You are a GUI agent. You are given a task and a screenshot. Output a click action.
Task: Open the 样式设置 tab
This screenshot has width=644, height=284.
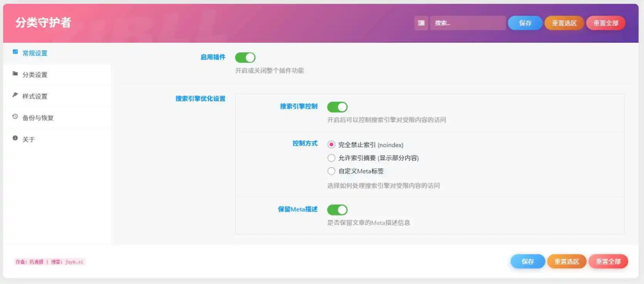pyautogui.click(x=57, y=96)
